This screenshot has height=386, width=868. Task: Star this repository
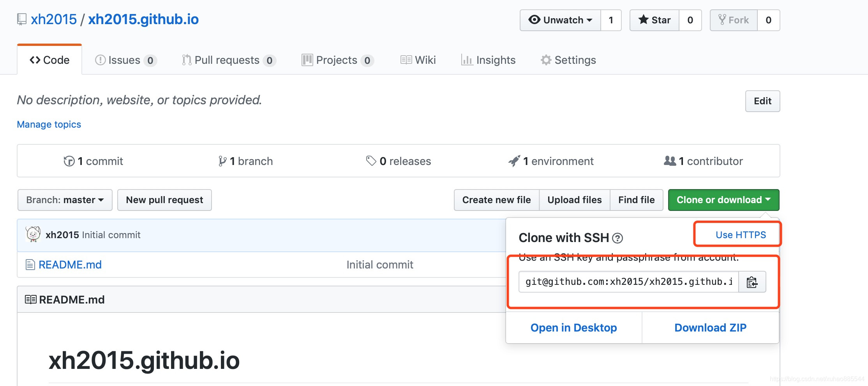pos(655,20)
